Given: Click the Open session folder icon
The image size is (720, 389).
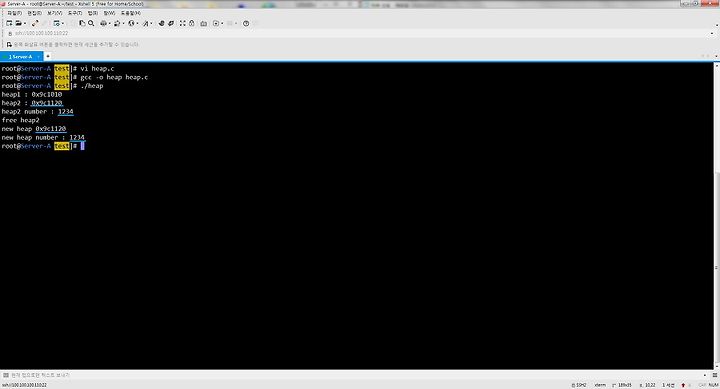Looking at the screenshot, I should [18, 23].
